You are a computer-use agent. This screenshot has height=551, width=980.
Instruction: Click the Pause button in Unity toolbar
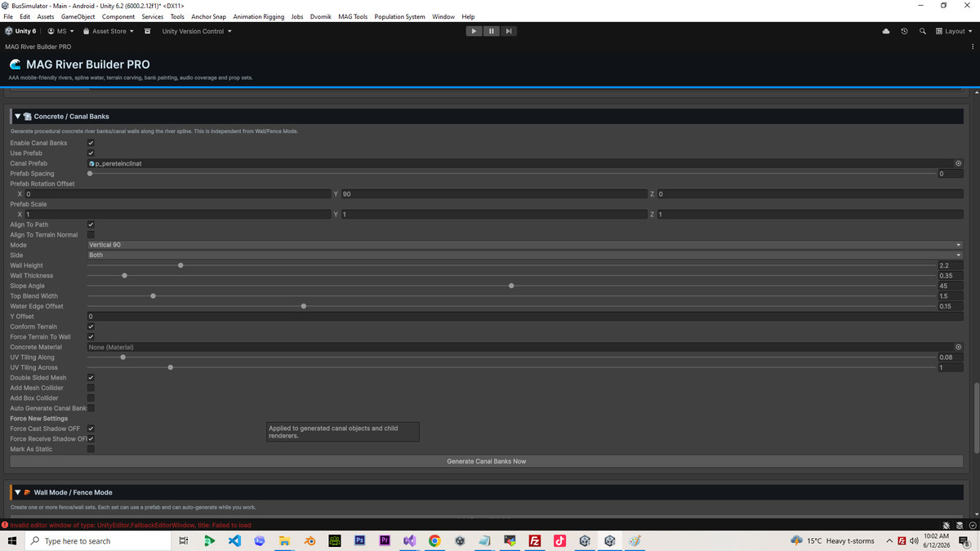(492, 31)
